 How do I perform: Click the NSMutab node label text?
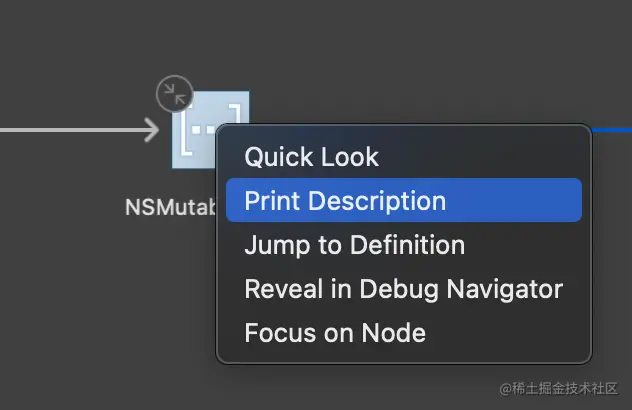[x=171, y=207]
